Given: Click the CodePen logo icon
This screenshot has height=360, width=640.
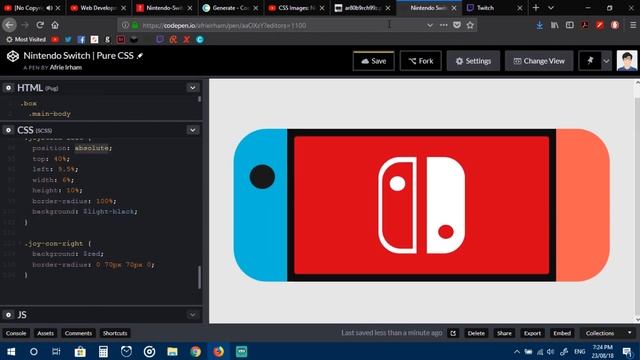Looking at the screenshot, I should click(x=13, y=56).
